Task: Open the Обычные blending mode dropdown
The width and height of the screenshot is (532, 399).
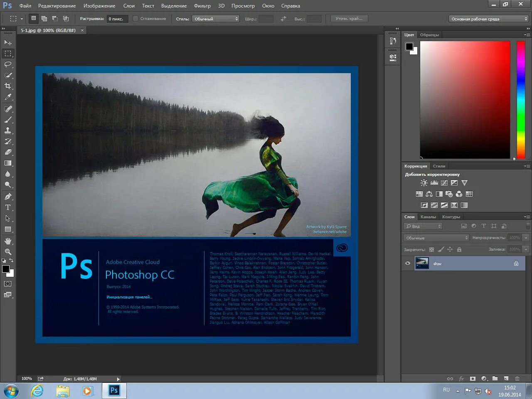Action: click(436, 237)
